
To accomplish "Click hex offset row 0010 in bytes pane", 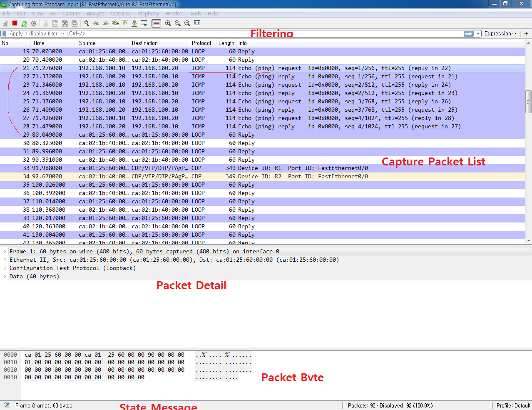I will coord(10,362).
